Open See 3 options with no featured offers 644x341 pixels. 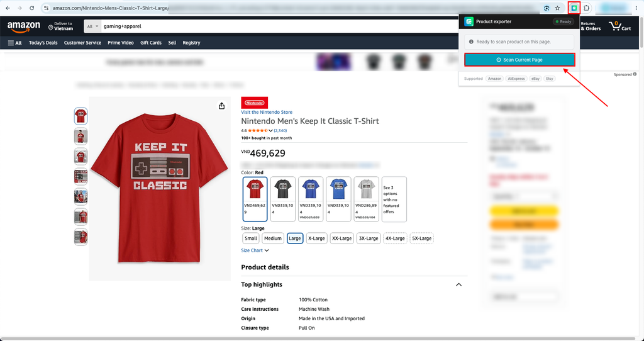pos(394,199)
